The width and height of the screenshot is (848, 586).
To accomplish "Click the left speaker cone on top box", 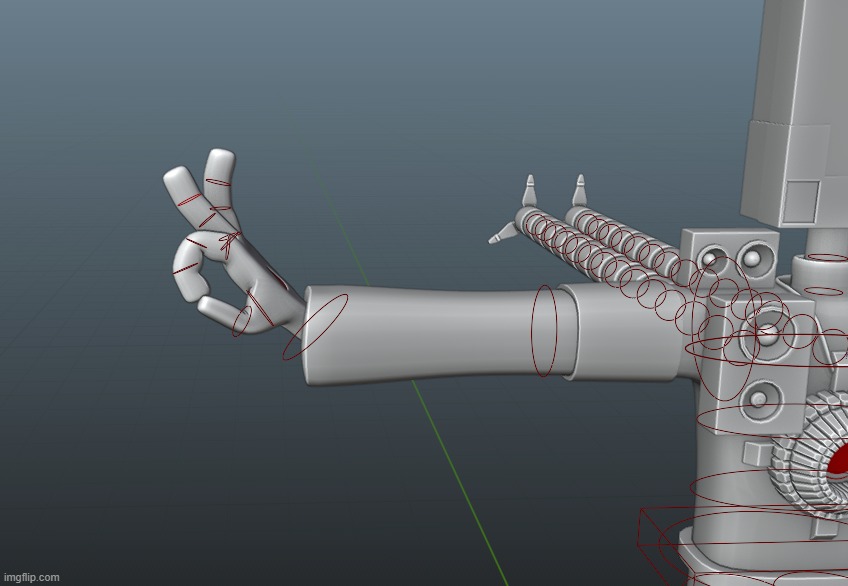I will coord(709,260).
